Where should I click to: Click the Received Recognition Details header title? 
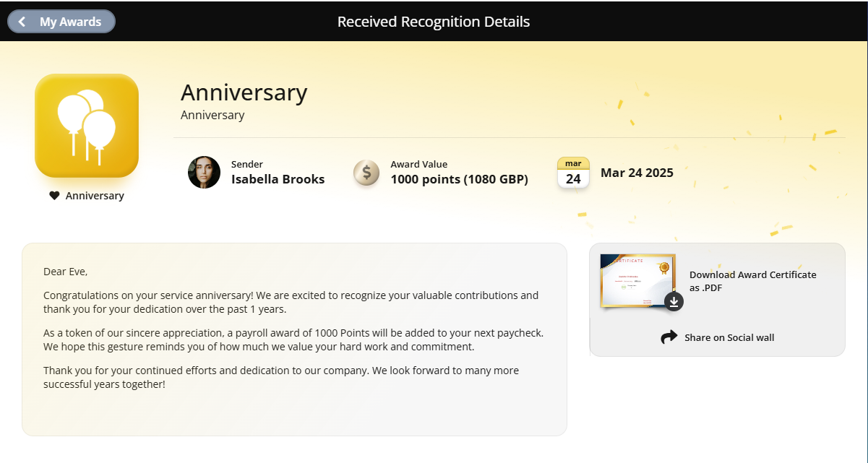pos(434,22)
